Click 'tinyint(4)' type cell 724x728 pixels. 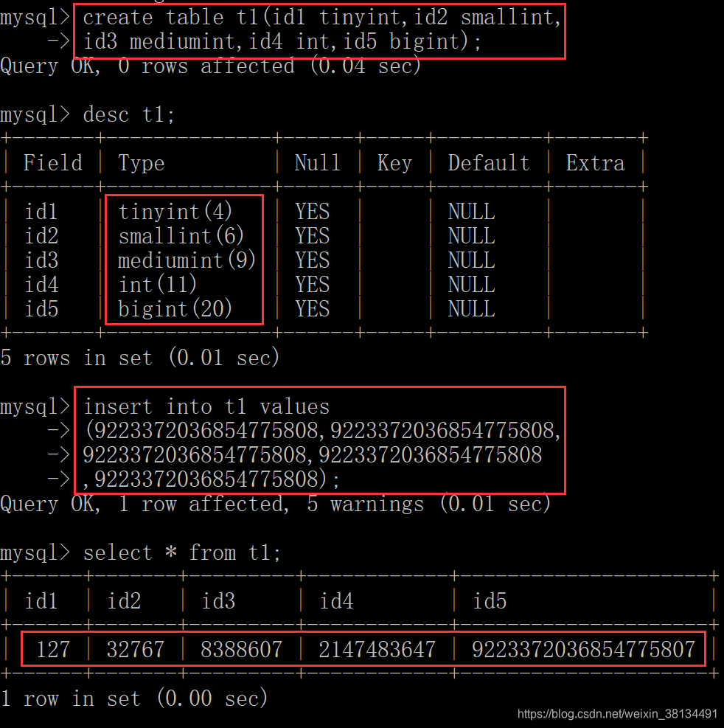(x=175, y=212)
